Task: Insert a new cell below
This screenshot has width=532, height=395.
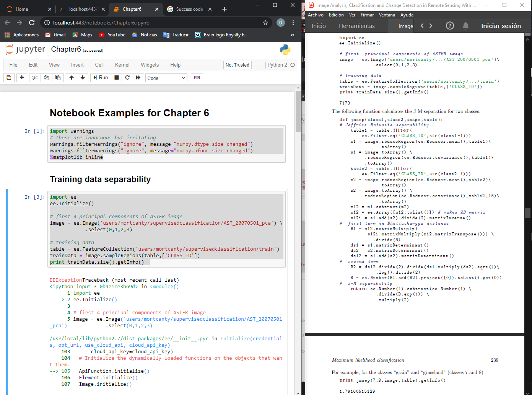Action: click(x=22, y=78)
